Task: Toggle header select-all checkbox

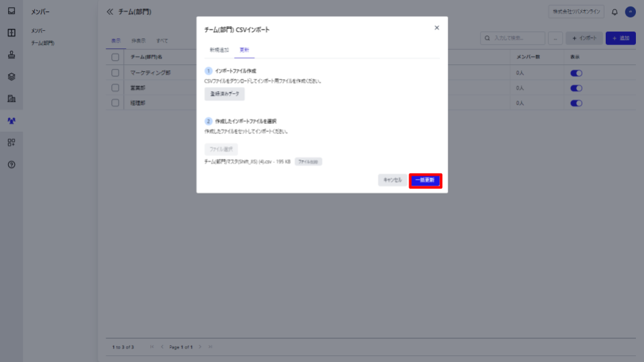Action: tap(115, 57)
